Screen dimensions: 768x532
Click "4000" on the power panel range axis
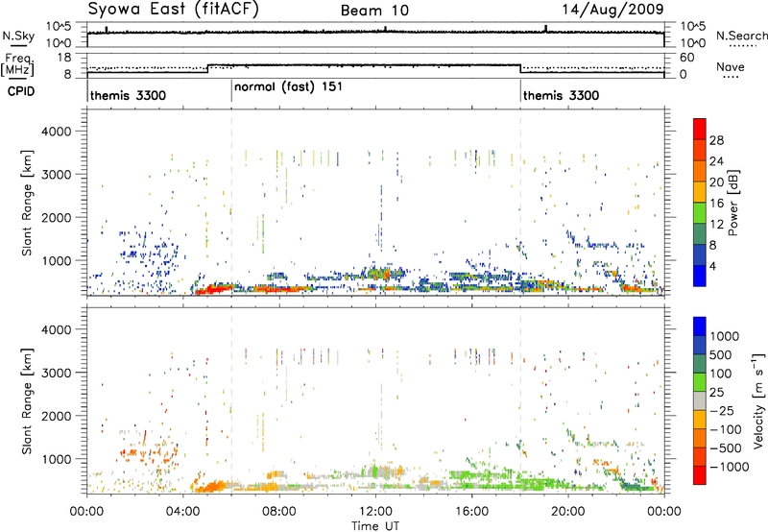pyautogui.click(x=56, y=132)
